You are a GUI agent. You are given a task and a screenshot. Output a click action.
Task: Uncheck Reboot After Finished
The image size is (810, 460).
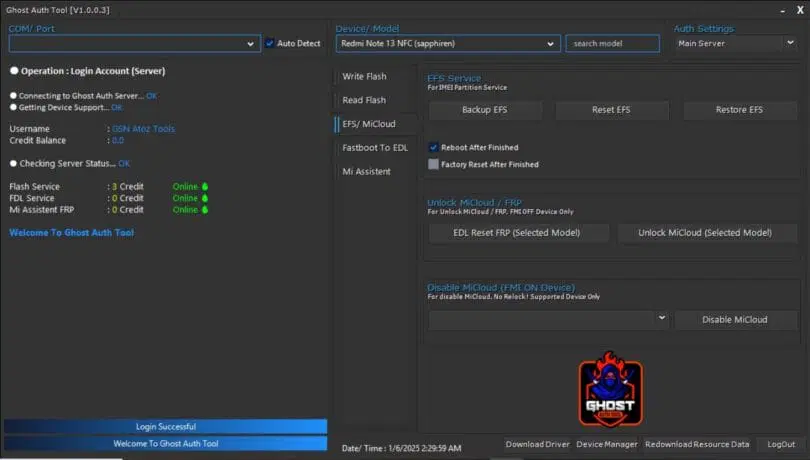pos(433,147)
